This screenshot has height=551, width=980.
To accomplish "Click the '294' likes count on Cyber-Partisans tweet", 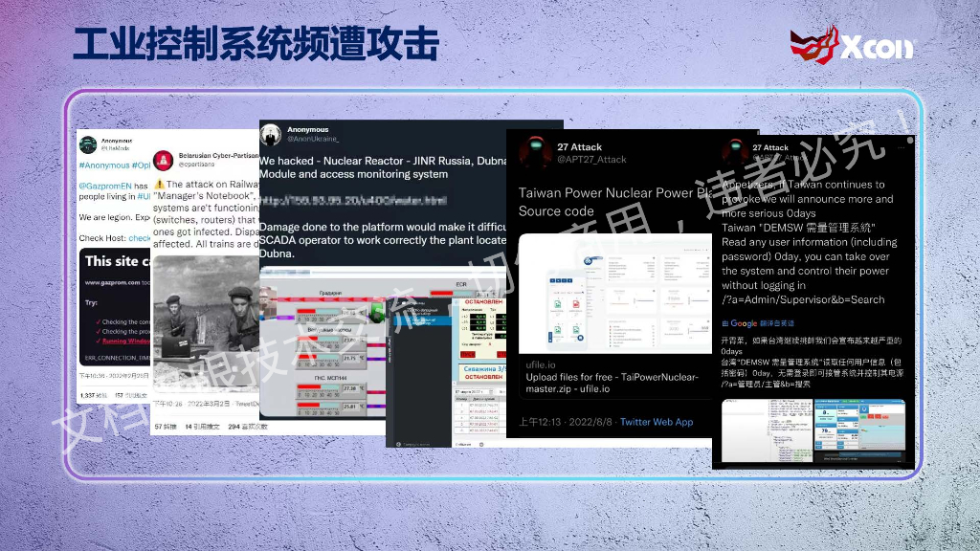I will tap(234, 427).
